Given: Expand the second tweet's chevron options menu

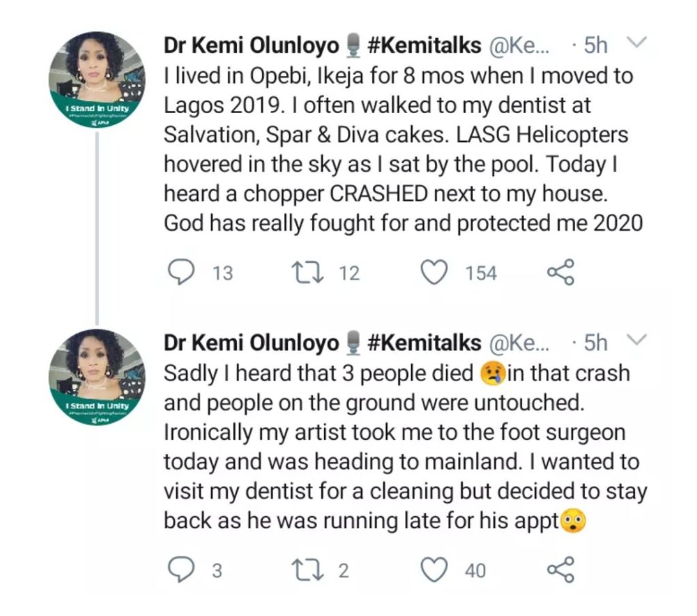Looking at the screenshot, I should tap(635, 342).
